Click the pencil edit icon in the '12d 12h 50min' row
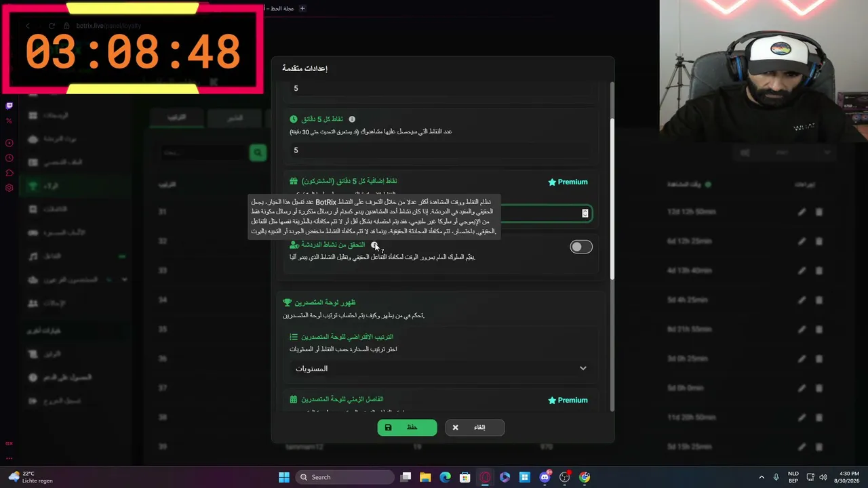The image size is (868, 488). pos(802,212)
